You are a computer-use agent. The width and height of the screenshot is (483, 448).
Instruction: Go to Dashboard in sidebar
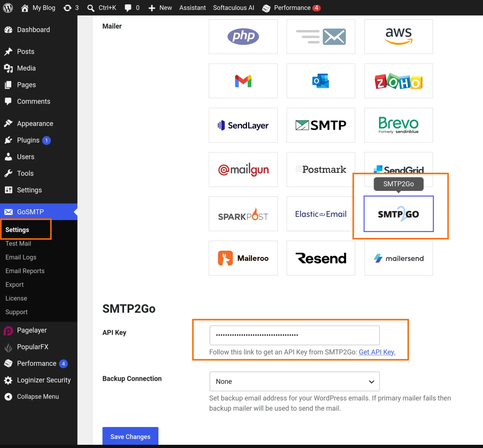[x=39, y=30]
